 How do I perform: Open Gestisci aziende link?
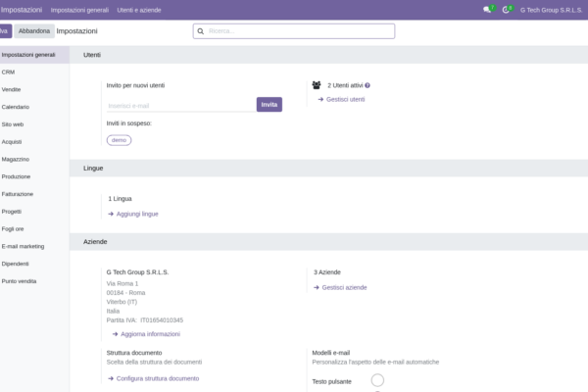(x=340, y=287)
